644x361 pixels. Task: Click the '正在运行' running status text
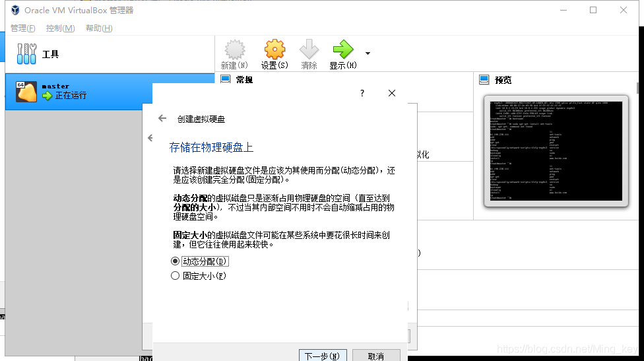(x=71, y=96)
